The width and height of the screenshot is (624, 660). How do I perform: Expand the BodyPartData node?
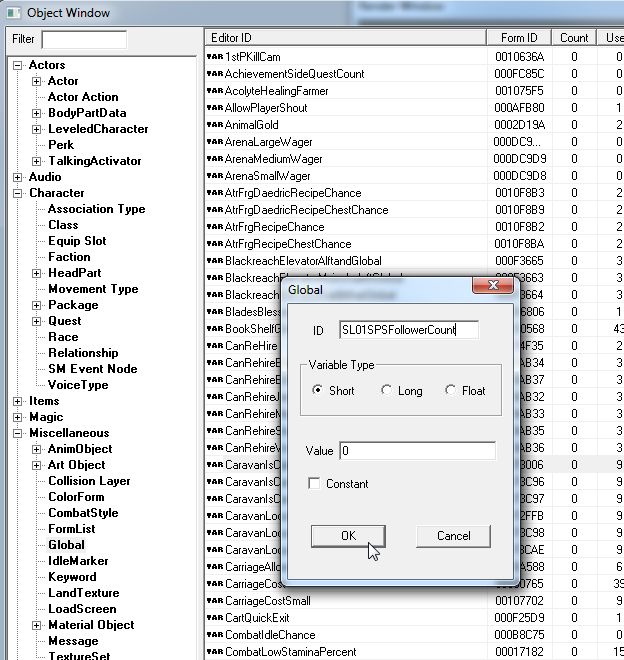coord(37,113)
